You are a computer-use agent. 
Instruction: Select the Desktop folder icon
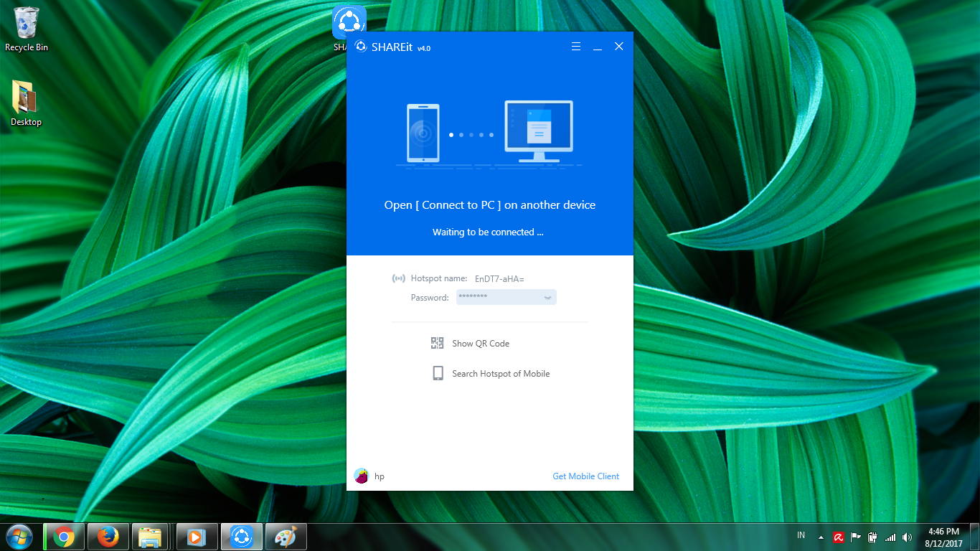coord(26,102)
